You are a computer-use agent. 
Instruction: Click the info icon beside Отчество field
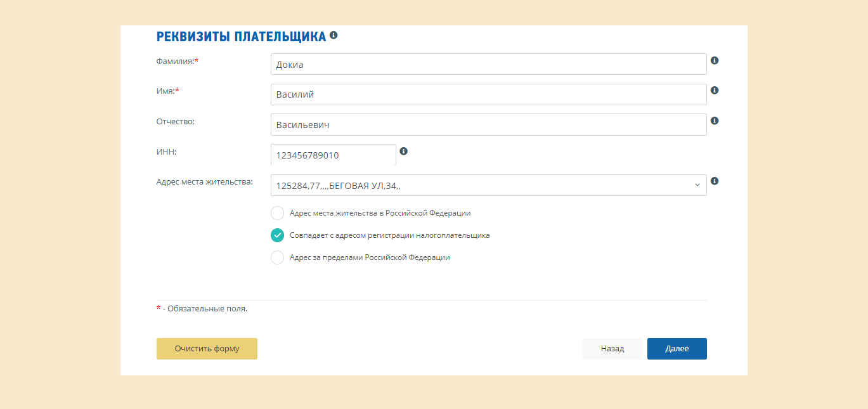[715, 120]
